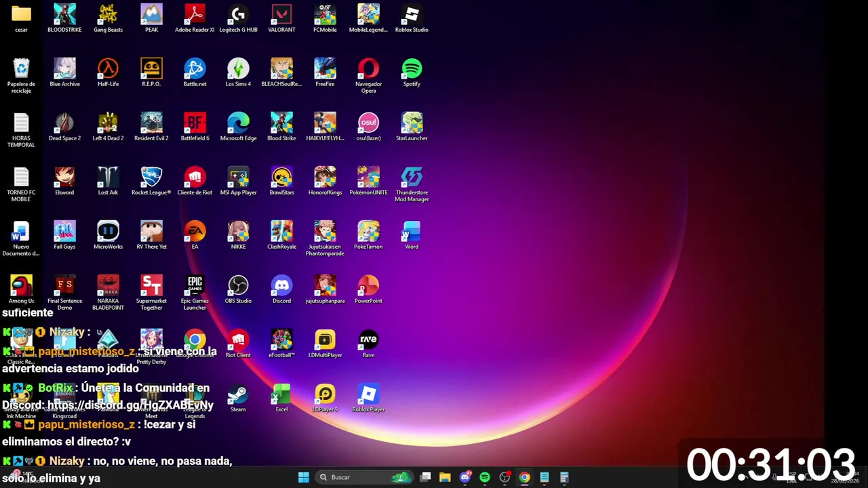This screenshot has height=488, width=868.
Task: Open the MicroWorks shortcut
Action: tap(108, 235)
